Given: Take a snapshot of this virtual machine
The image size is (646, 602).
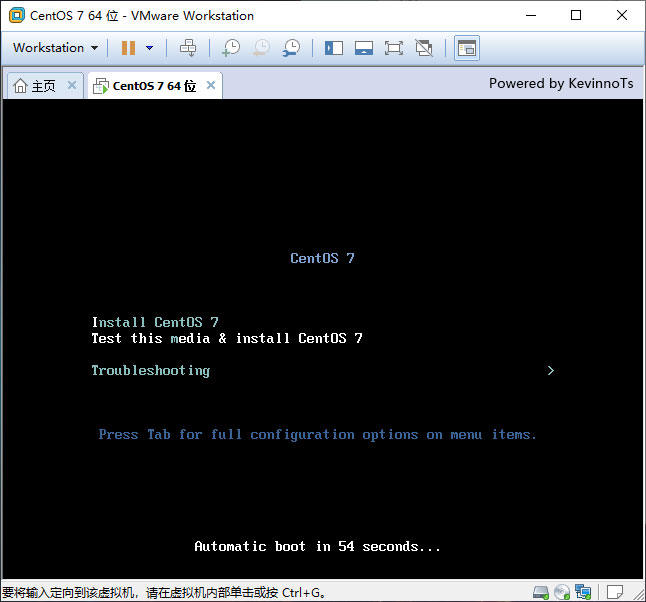Looking at the screenshot, I should pos(231,48).
